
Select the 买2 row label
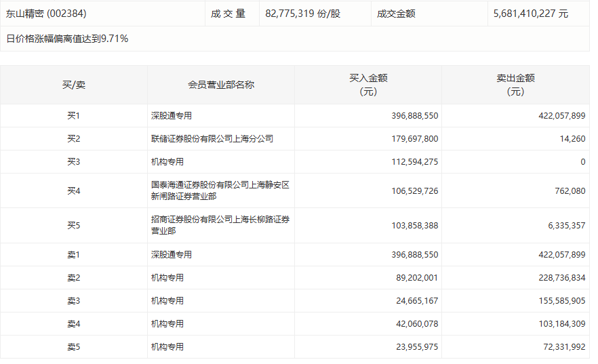pyautogui.click(x=74, y=139)
